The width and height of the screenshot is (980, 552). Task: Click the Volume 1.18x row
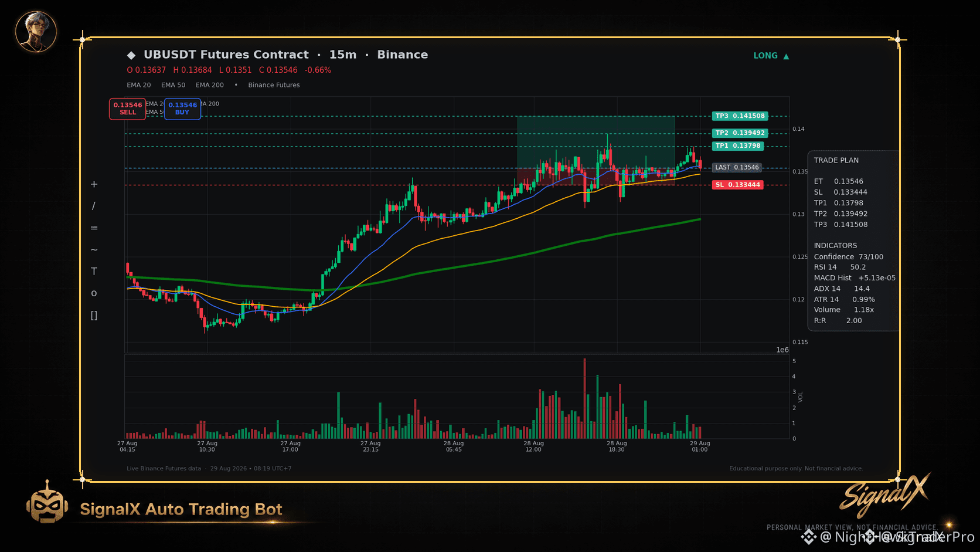844,310
